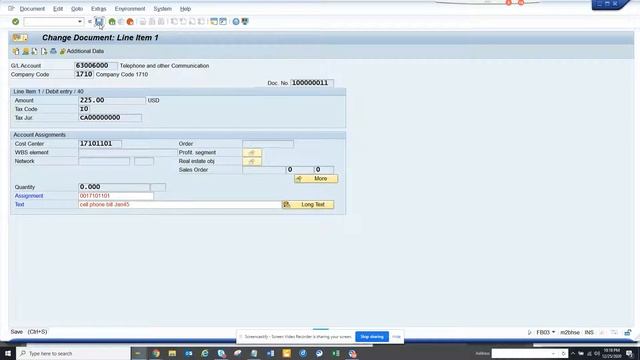Open Outlook from the taskbar
This screenshot has width=640, height=360.
tap(189, 353)
